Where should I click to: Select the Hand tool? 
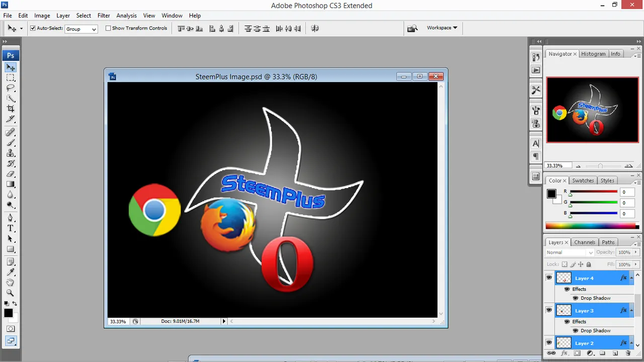[x=11, y=283]
